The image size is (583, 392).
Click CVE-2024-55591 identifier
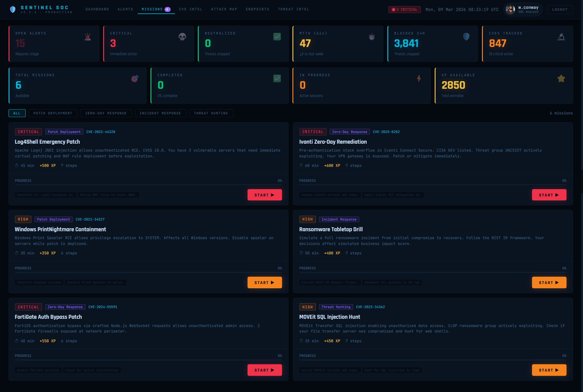point(103,307)
